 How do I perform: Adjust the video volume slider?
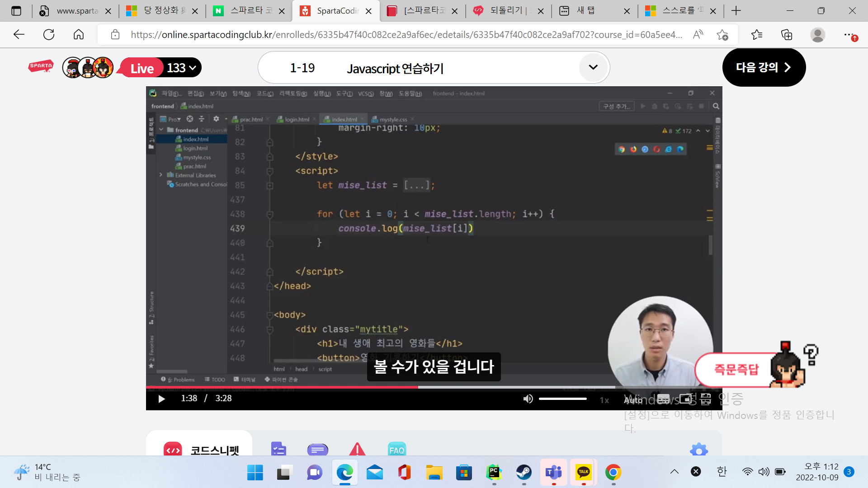click(563, 399)
